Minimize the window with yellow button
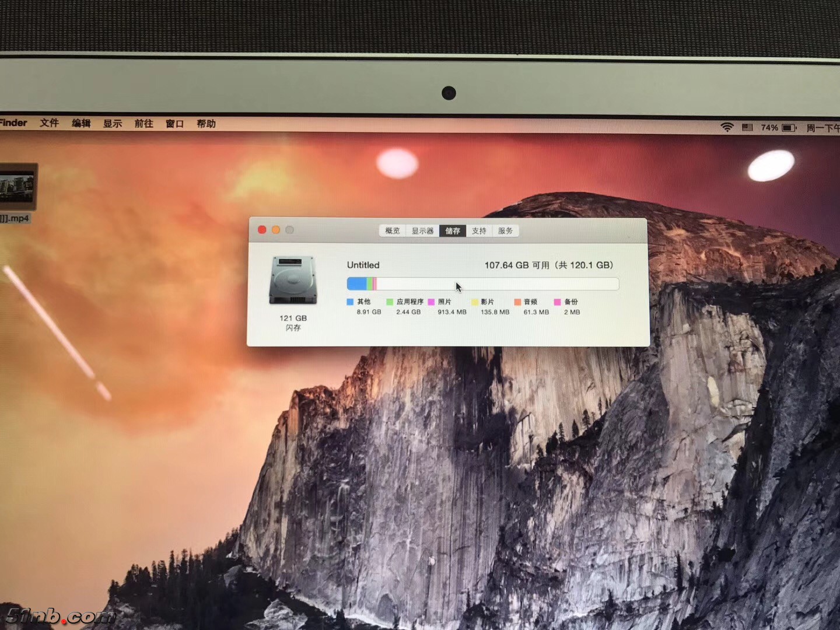 pyautogui.click(x=276, y=230)
